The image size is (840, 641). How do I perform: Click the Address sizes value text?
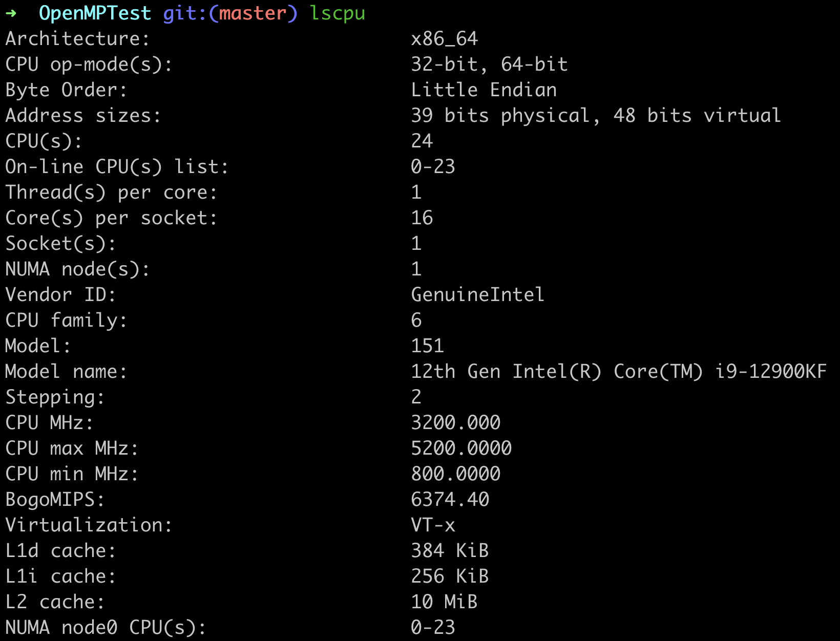click(x=596, y=116)
